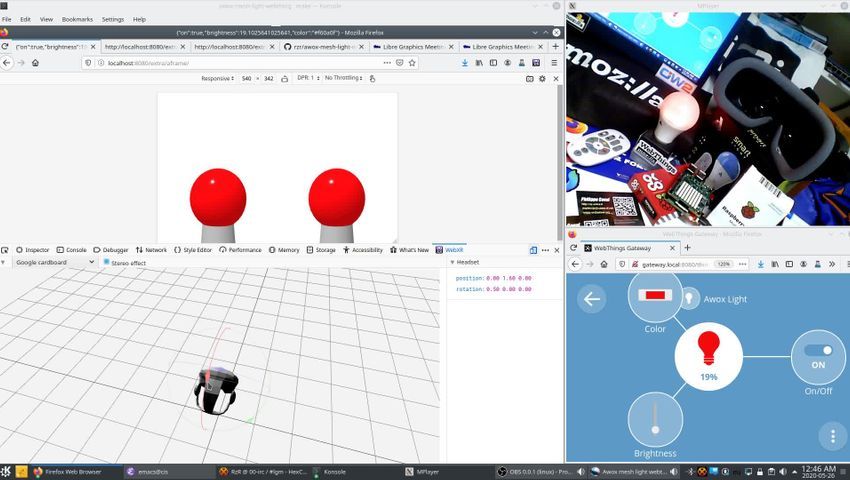Open the Bookmarks menu in Konsole

coord(78,19)
